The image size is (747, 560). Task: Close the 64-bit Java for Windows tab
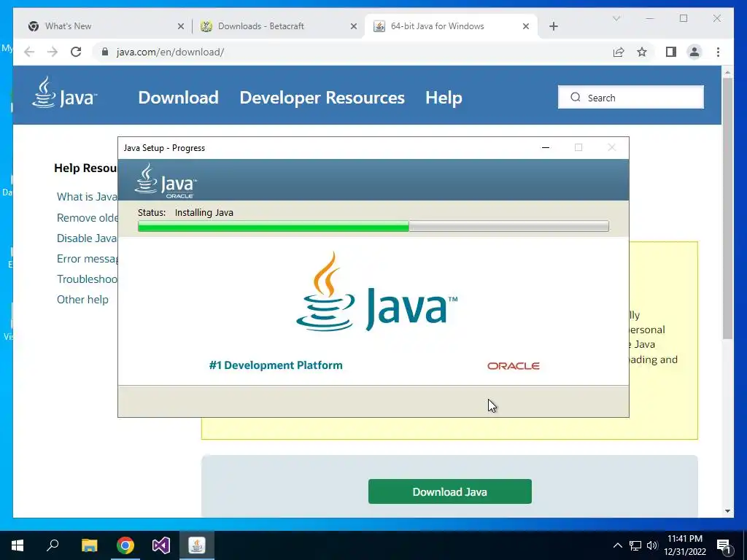point(526,26)
